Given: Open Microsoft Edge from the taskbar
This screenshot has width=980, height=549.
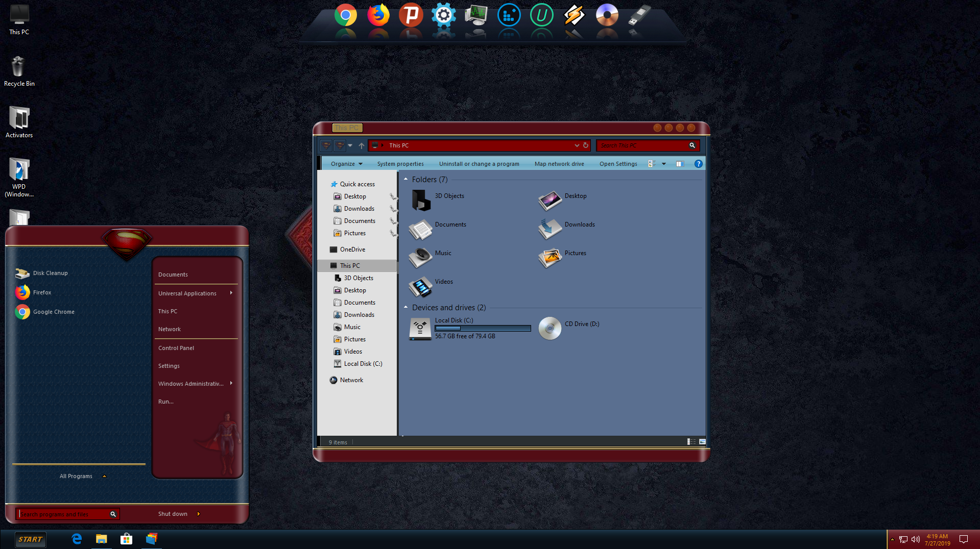Looking at the screenshot, I should (77, 539).
